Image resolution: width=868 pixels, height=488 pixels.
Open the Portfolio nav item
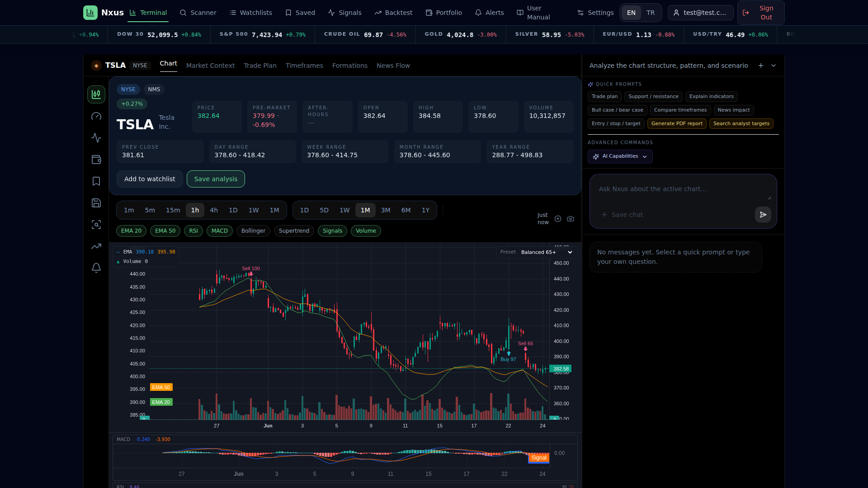pos(444,13)
